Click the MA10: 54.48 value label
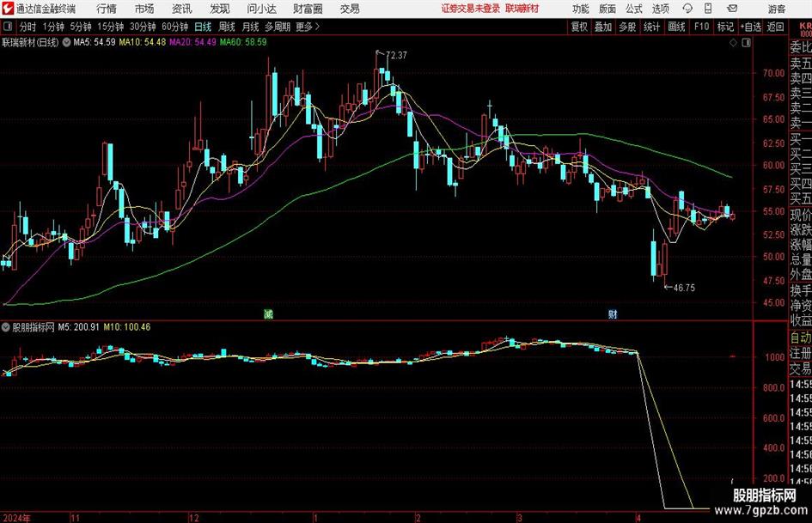 point(143,42)
